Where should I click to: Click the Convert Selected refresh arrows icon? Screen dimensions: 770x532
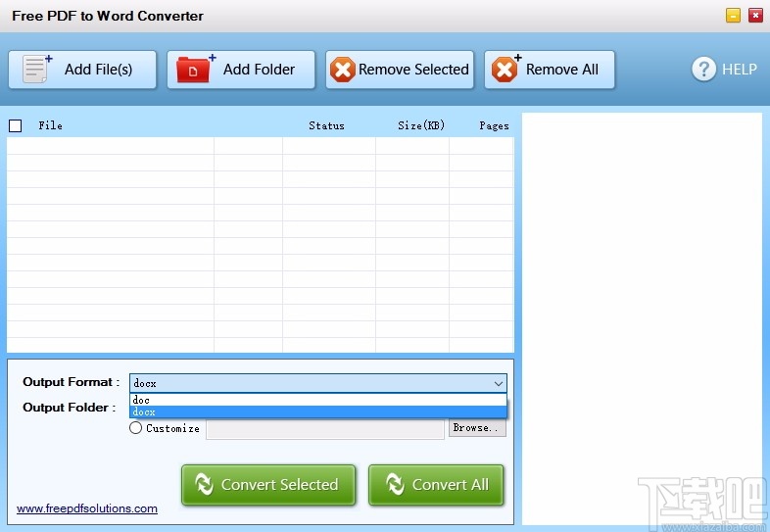204,484
